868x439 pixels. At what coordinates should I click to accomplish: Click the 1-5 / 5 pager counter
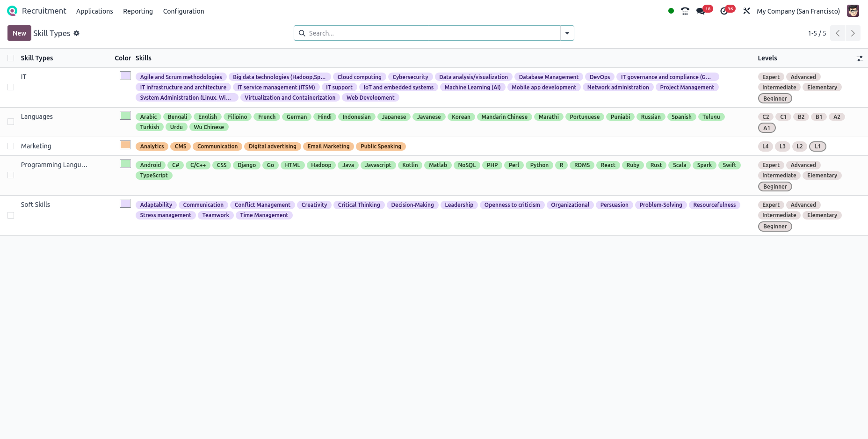point(817,33)
